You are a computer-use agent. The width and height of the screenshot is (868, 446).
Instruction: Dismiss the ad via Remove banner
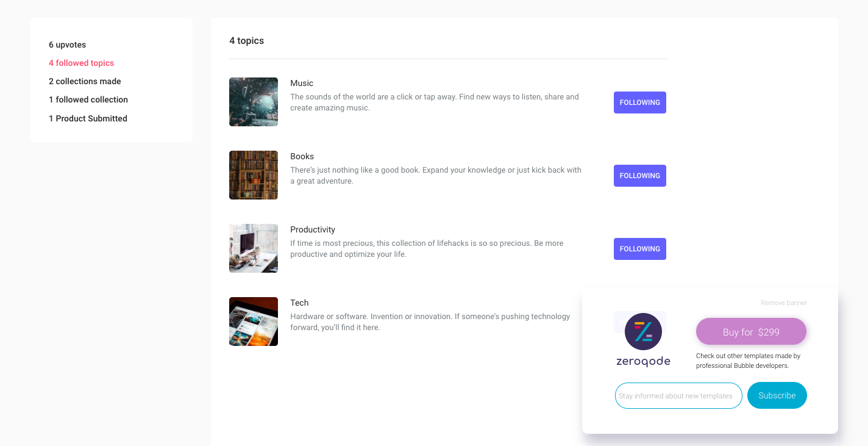784,303
